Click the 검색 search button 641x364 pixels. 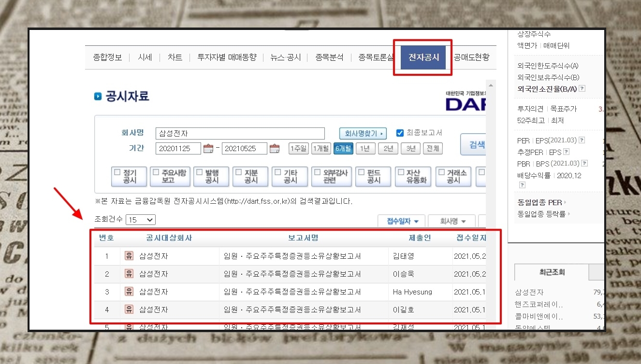pos(474,144)
